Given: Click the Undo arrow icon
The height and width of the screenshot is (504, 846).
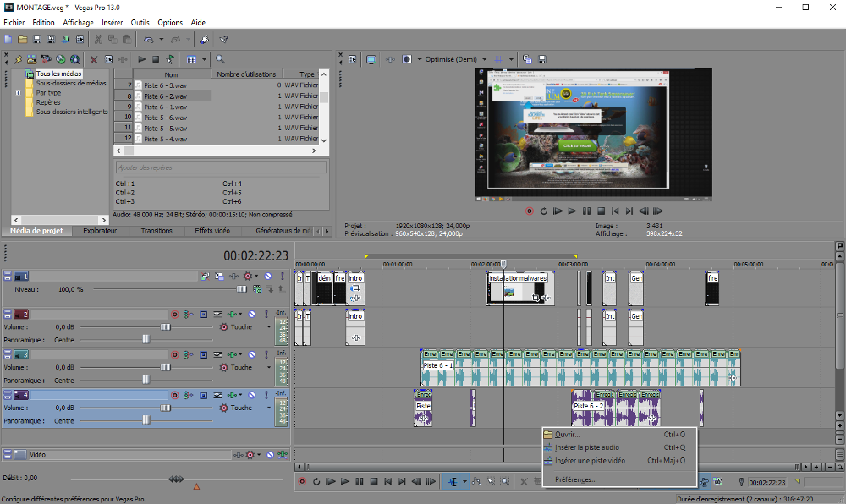Looking at the screenshot, I should tap(148, 40).
